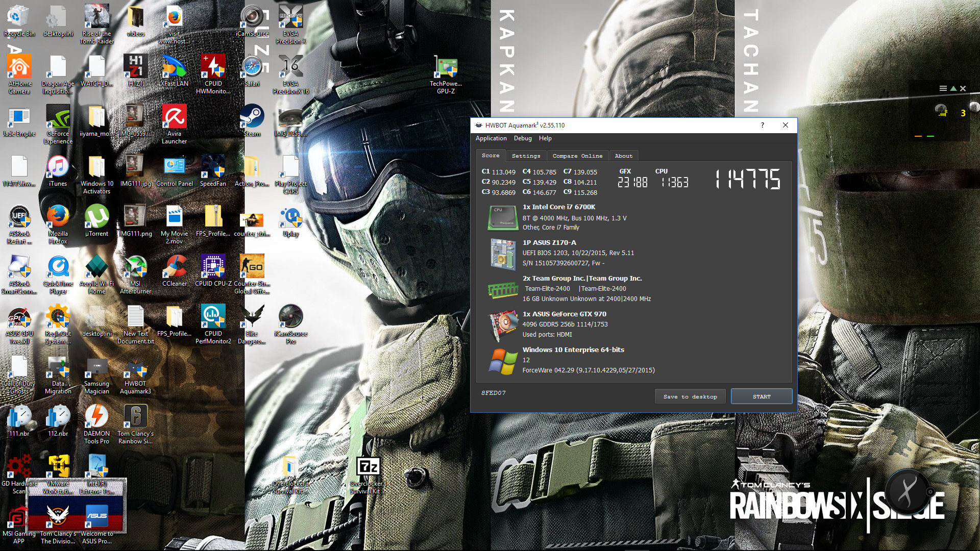Viewport: 980px width, 551px height.
Task: Open QuickTime Player shortcut
Action: point(58,274)
